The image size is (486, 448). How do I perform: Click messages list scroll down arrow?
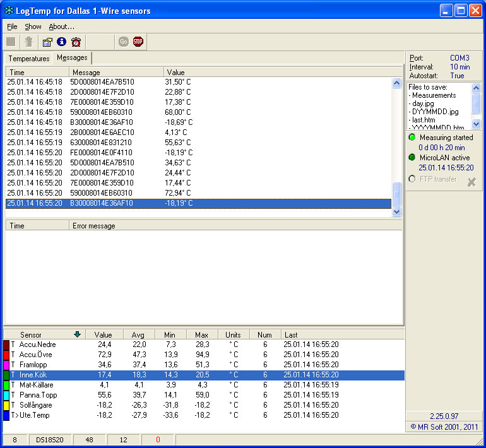(x=396, y=212)
